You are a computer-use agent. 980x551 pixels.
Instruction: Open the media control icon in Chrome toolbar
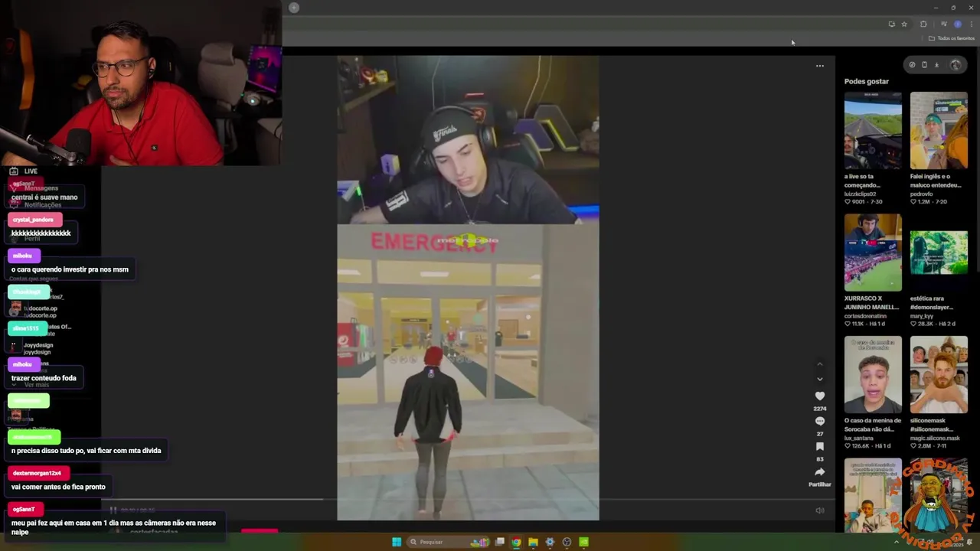[x=943, y=24]
